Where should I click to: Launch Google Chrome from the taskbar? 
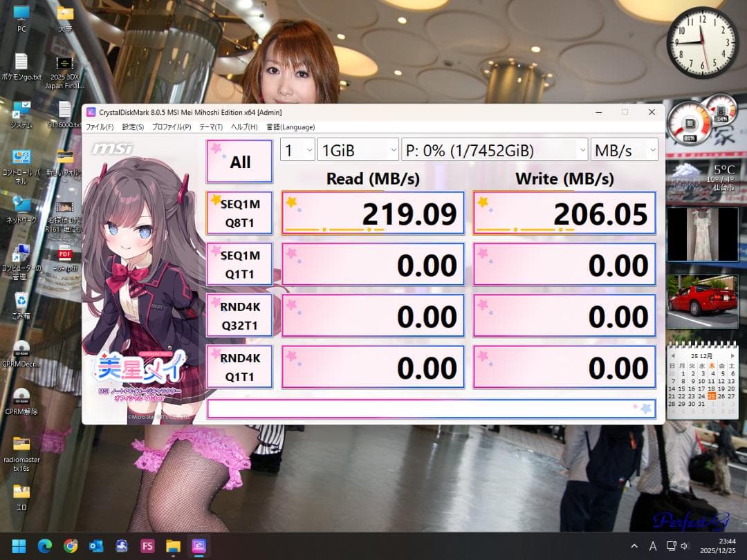coord(70,546)
